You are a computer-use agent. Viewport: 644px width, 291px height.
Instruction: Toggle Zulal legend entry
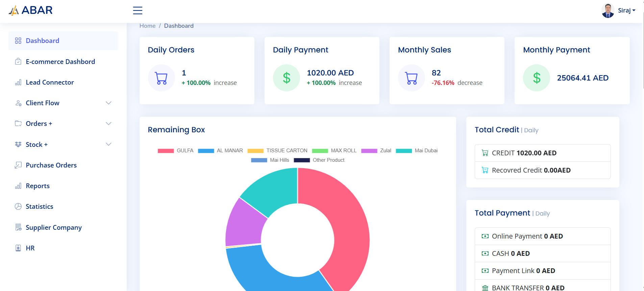(376, 151)
